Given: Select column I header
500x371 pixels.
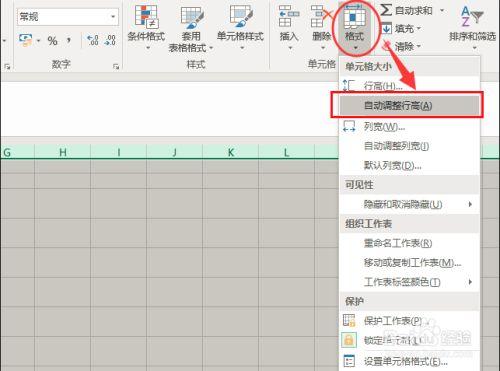Looking at the screenshot, I should (x=119, y=152).
